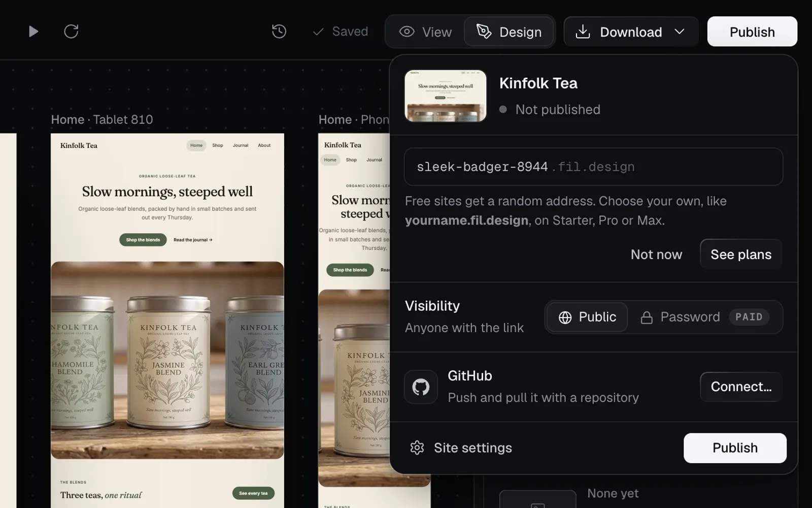Image resolution: width=812 pixels, height=508 pixels.
Task: Dismiss with the Not now button
Action: point(656,254)
